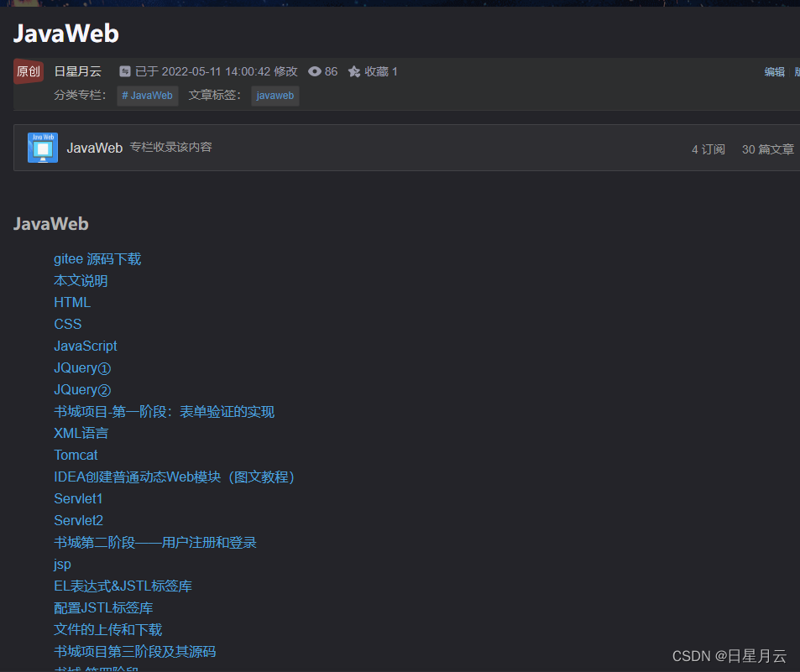Click the eye views icon
The image size is (800, 672).
315,71
